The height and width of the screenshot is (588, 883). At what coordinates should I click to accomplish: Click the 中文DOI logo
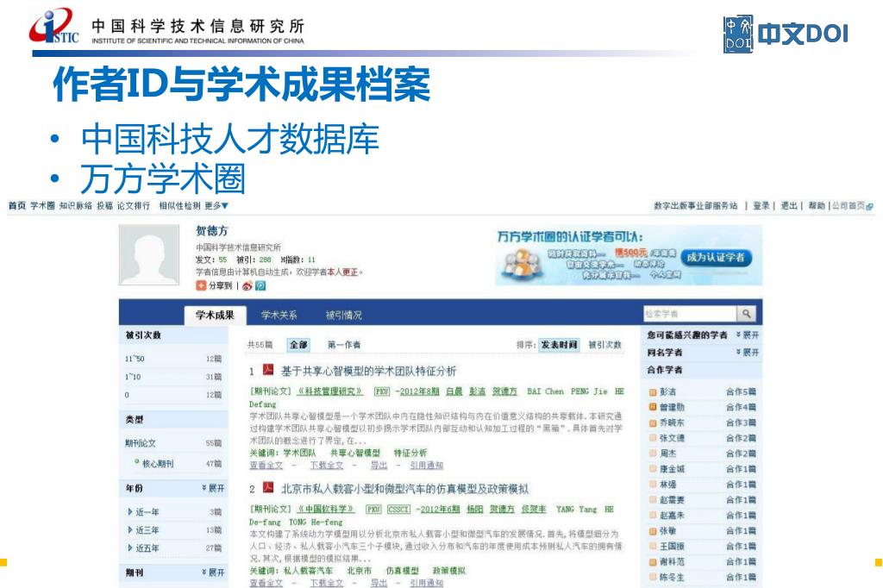point(786,34)
